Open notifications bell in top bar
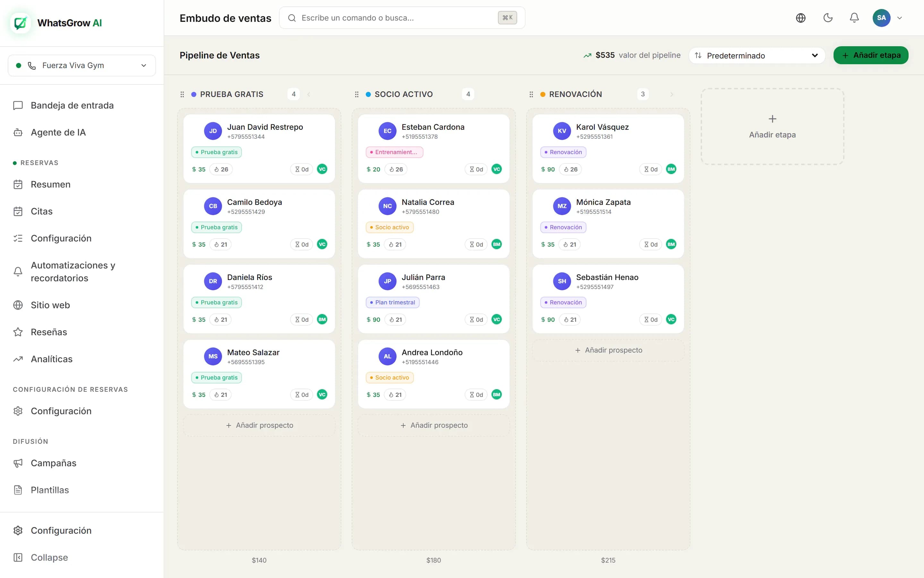This screenshot has height=578, width=924. [x=854, y=18]
